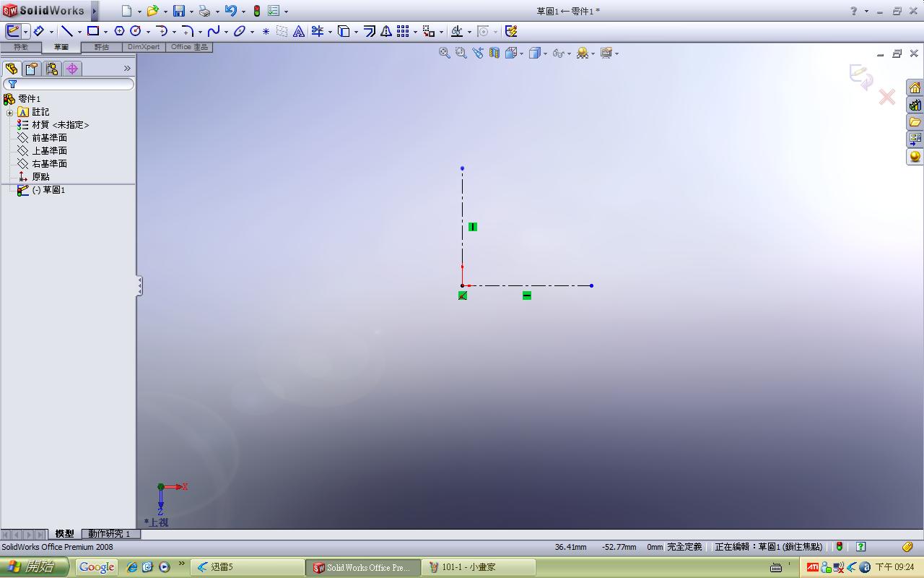Click the Rebuild traffic light icon
This screenshot has height=578, width=924.
tap(257, 11)
